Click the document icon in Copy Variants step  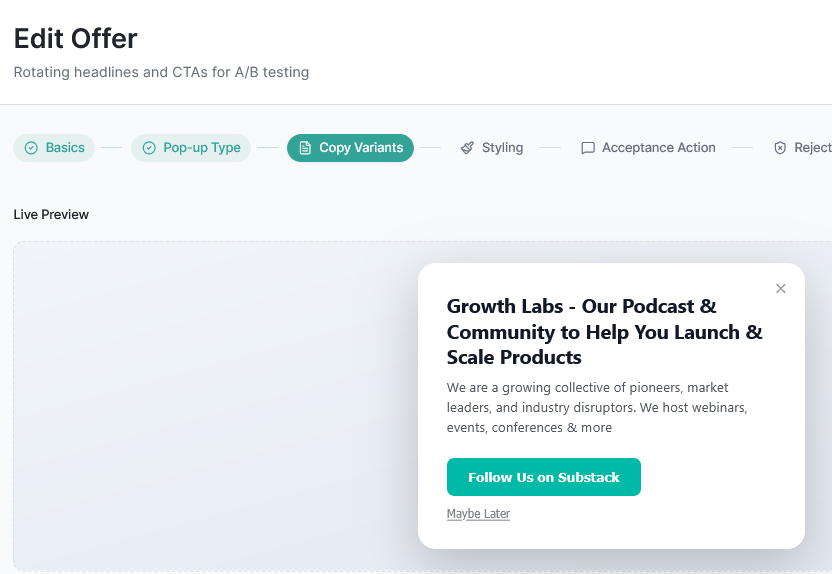(x=305, y=148)
